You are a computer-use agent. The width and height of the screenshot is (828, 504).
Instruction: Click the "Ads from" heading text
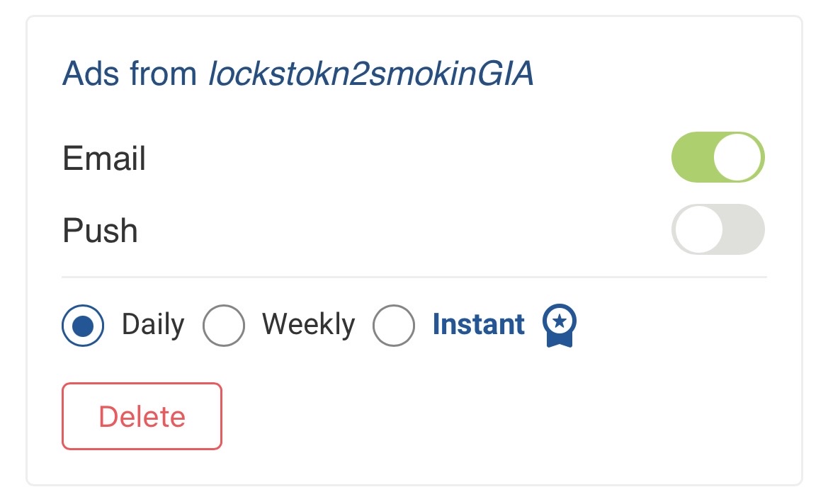[x=130, y=74]
